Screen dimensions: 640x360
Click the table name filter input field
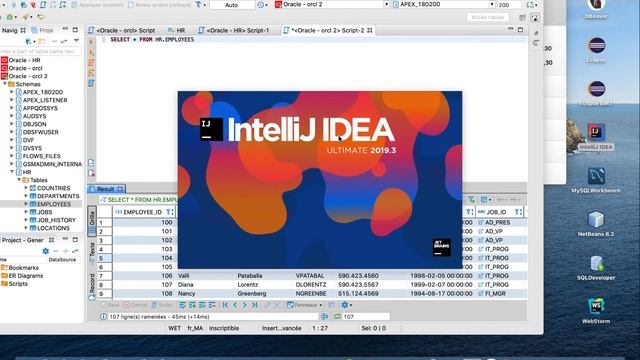click(x=41, y=51)
